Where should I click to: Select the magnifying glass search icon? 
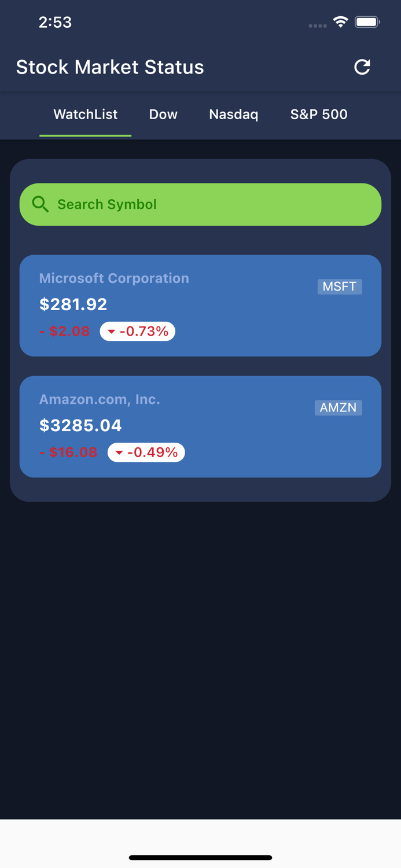point(41,204)
